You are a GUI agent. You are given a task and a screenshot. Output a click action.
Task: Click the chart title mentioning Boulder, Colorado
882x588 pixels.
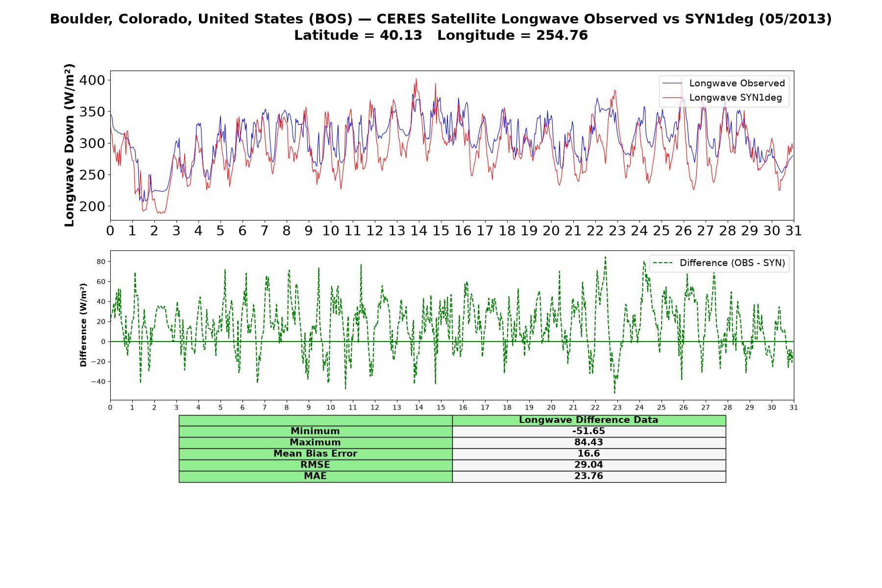point(441,19)
